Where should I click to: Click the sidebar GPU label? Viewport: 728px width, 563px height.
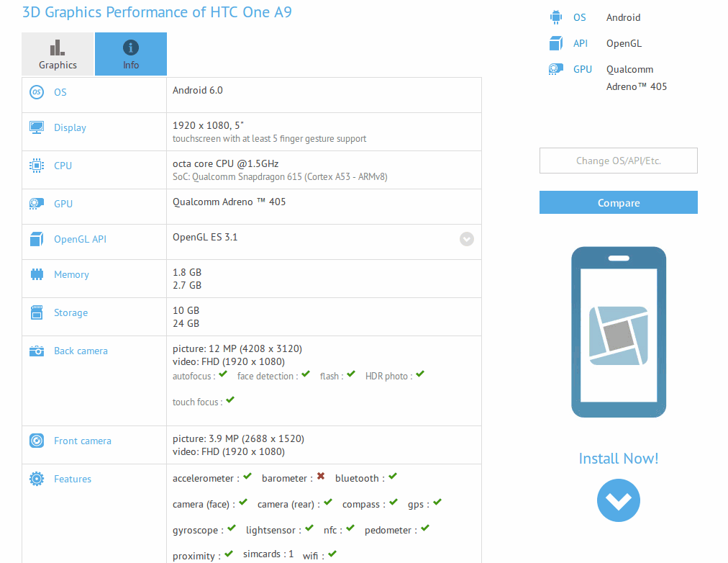583,69
